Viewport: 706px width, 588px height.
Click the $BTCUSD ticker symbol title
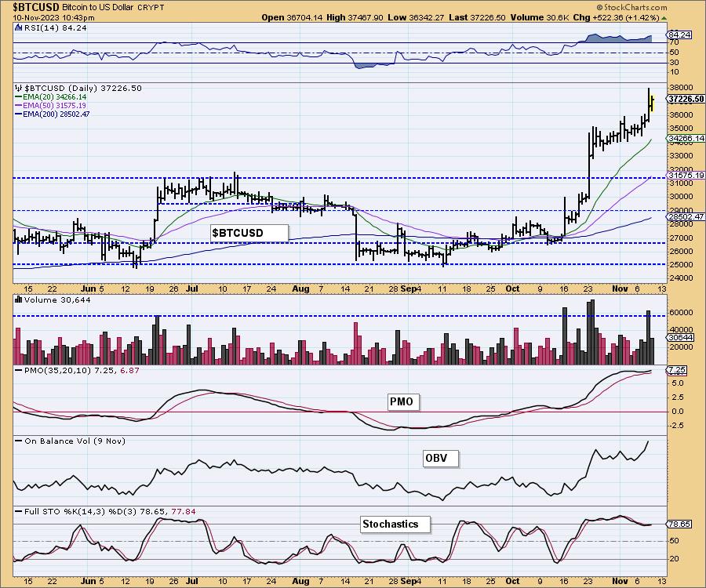click(36, 7)
